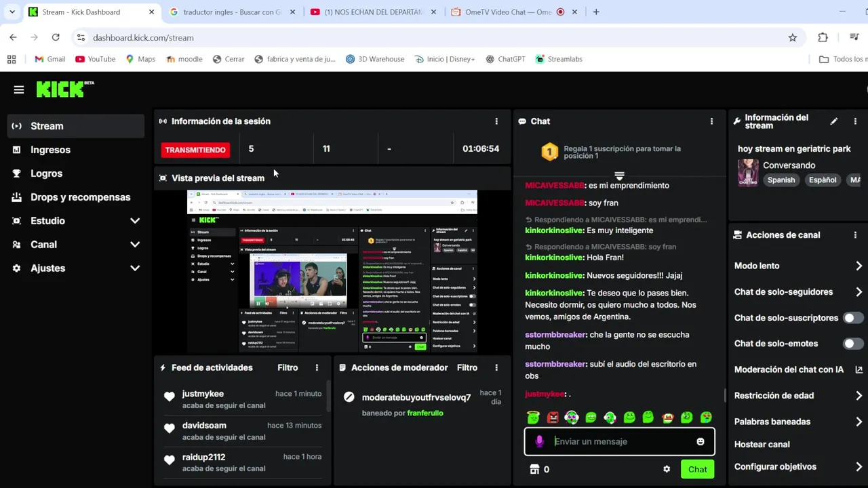
Task: Click the Español tag
Action: [x=823, y=180]
